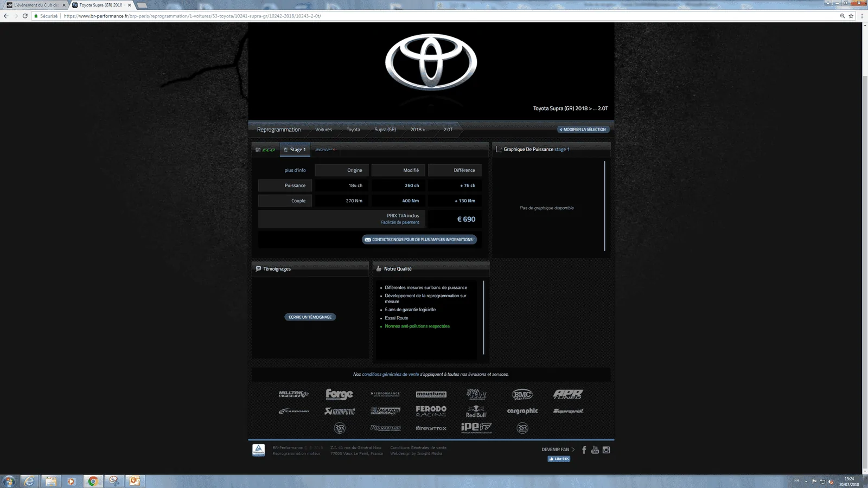
Task: Open the Windows Start menu
Action: pos(9,481)
